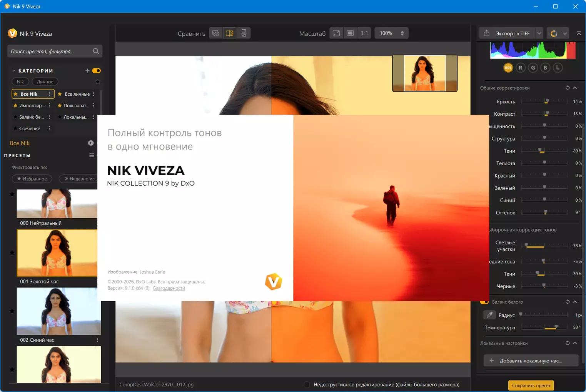586x392 pixels.
Task: Select the RGB histogram channel
Action: click(508, 68)
